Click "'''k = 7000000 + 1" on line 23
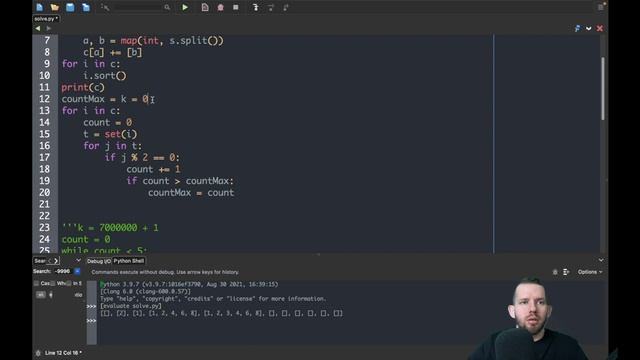640x360 pixels. (110, 228)
